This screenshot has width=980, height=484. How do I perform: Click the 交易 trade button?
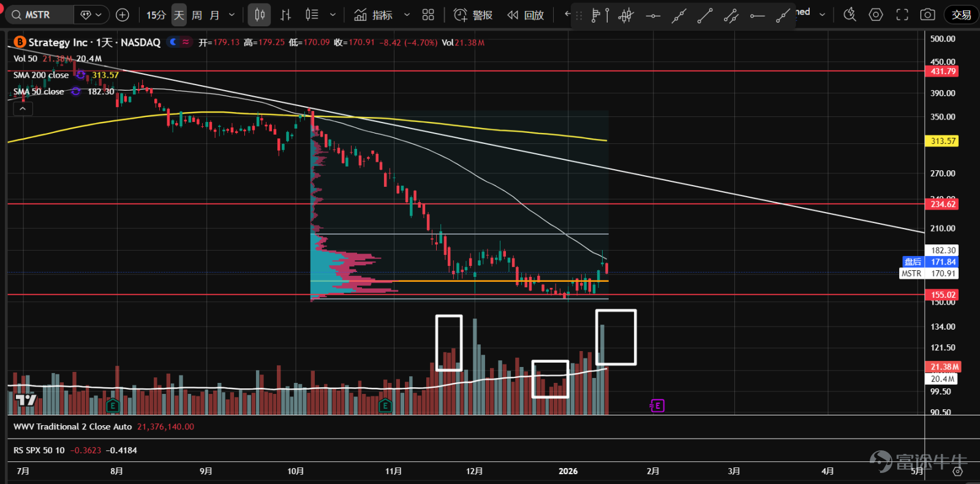click(961, 15)
